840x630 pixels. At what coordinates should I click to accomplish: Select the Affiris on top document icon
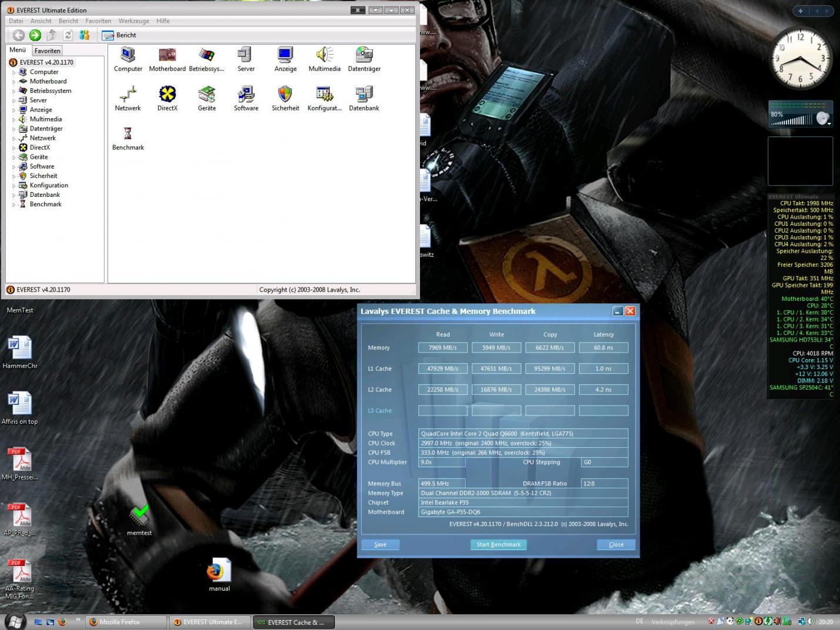coord(20,408)
